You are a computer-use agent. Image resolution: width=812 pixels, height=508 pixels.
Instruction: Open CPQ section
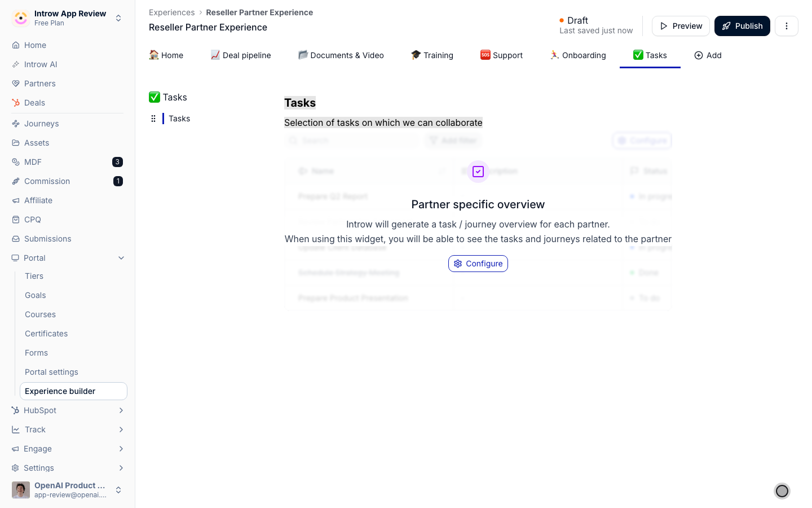click(x=68, y=220)
